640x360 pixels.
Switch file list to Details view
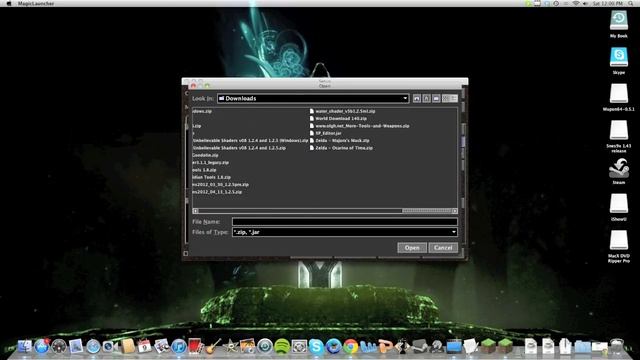(454, 98)
